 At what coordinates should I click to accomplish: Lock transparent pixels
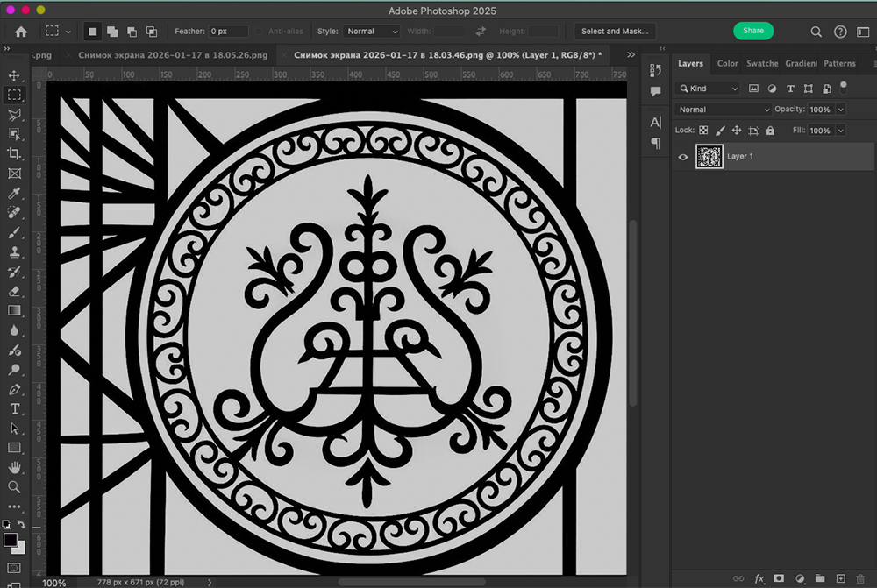[x=703, y=131]
